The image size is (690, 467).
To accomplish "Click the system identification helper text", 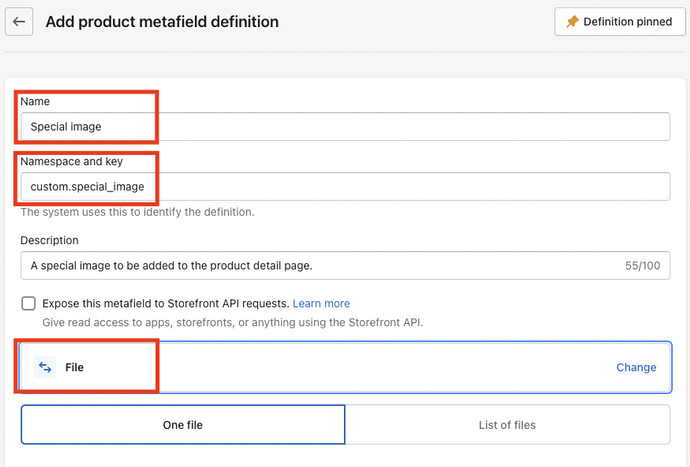I will [137, 212].
